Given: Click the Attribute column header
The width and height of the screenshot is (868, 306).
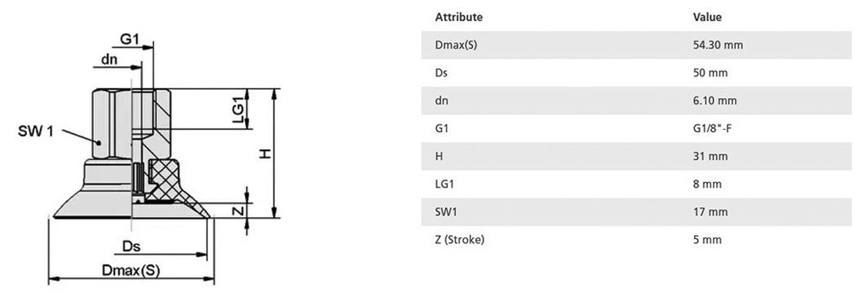Looking at the screenshot, I should (x=459, y=17).
